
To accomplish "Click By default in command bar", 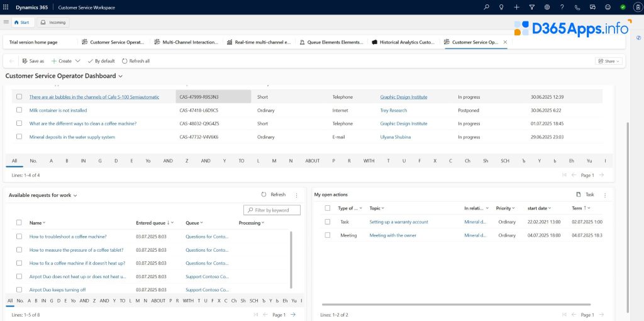I will 101,61.
